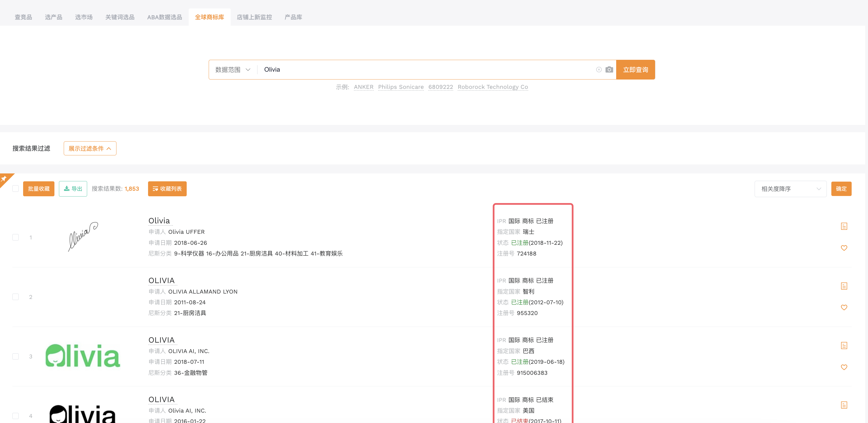Click designated country 智利

528,292
